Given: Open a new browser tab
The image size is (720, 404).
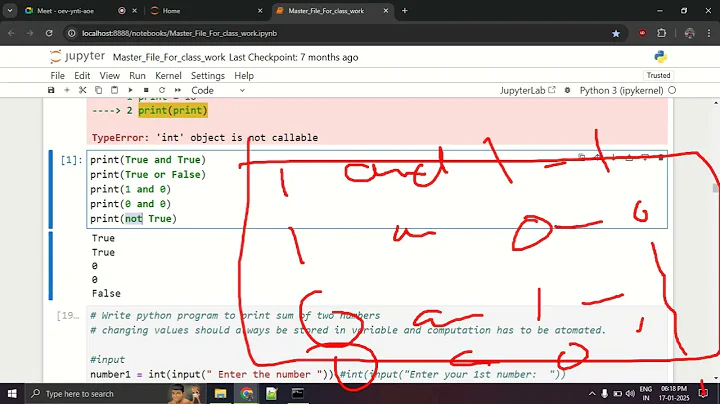Looking at the screenshot, I should [405, 11].
